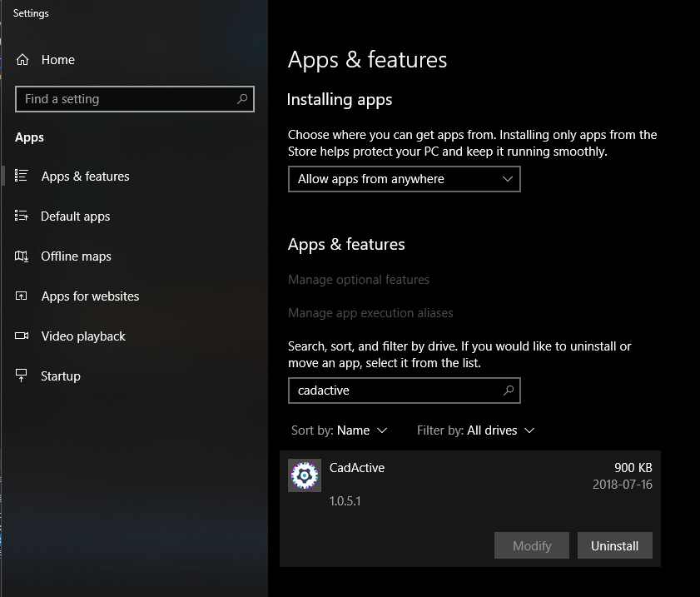Click the Startup icon in sidebar
This screenshot has width=700, height=597.
point(22,376)
